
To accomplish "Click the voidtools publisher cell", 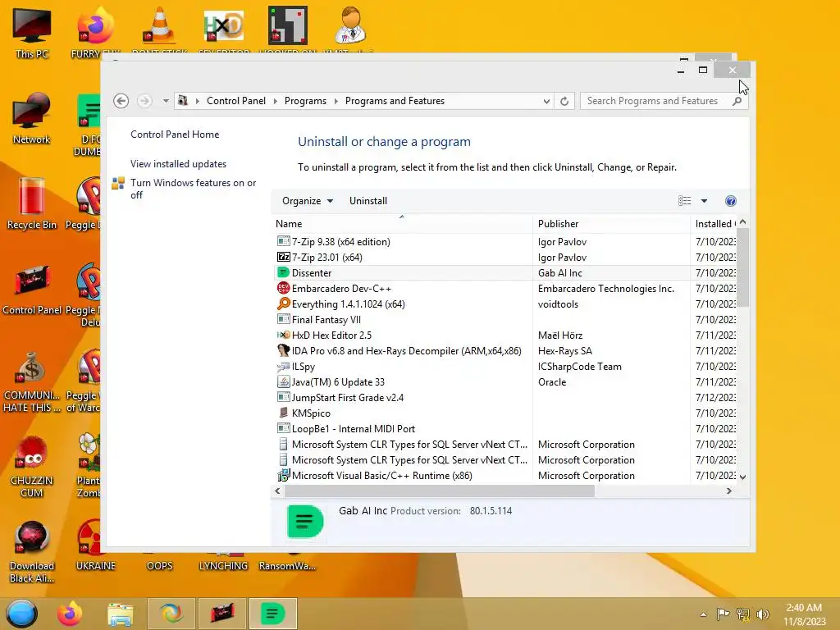I will [x=558, y=304].
